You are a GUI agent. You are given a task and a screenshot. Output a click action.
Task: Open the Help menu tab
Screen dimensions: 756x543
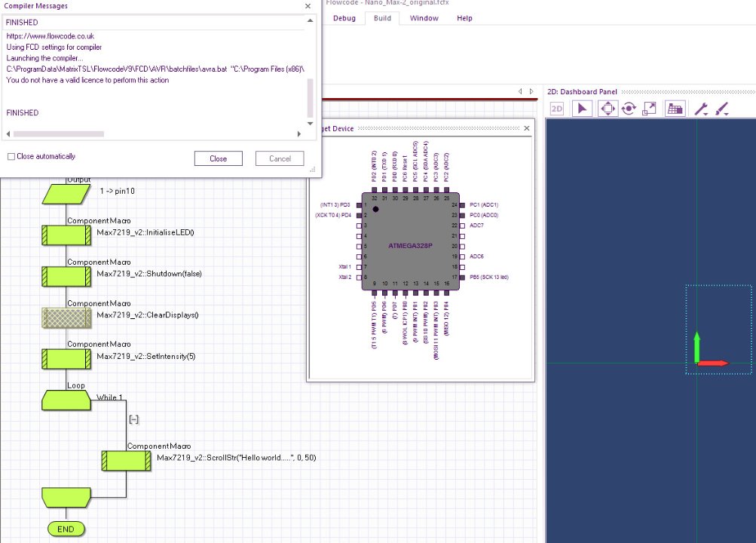464,18
